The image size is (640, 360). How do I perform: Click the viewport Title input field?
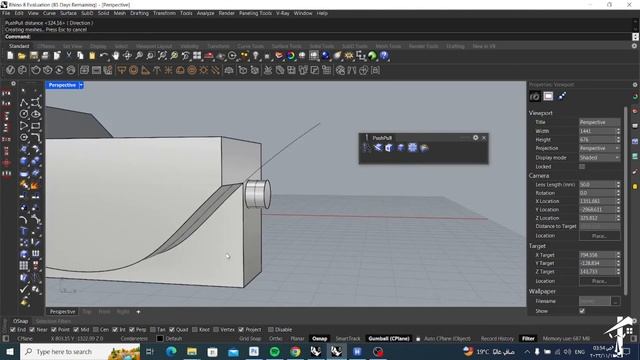click(600, 122)
